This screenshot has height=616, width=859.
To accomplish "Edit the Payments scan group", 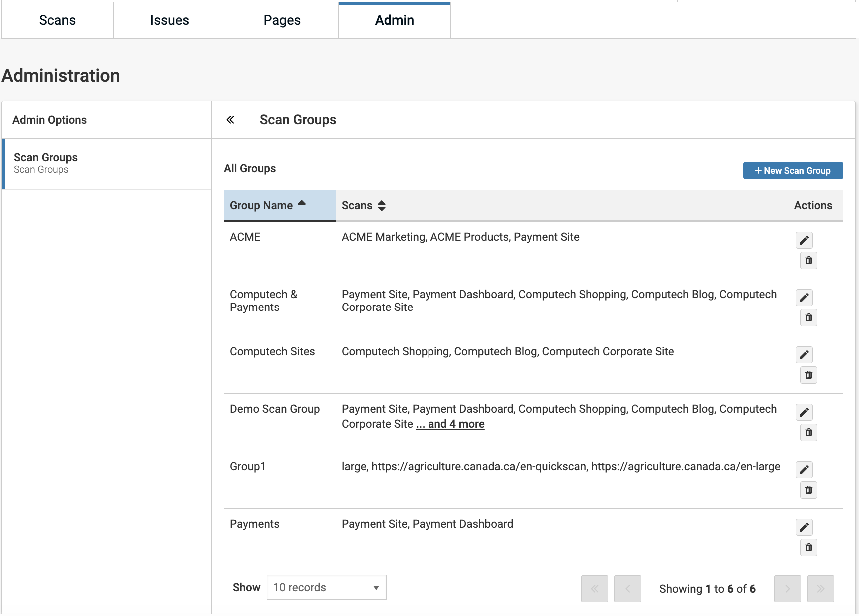I will click(804, 527).
